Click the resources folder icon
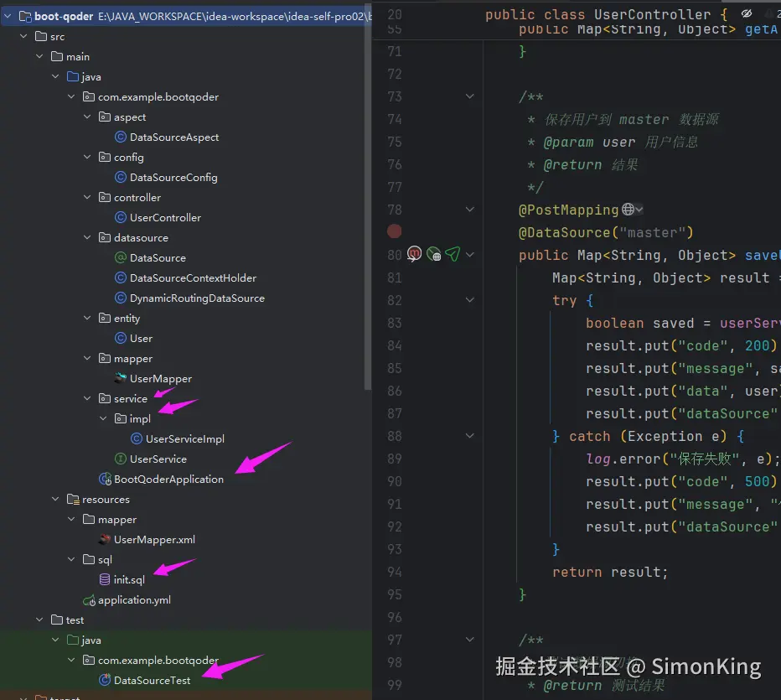 coord(73,499)
